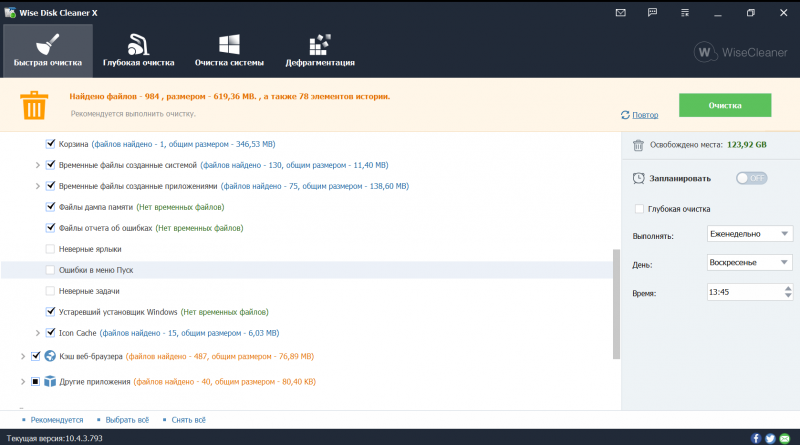The width and height of the screenshot is (800, 445).
Task: Enable the Глубокая очистка checkbox in sidebar
Action: [639, 209]
